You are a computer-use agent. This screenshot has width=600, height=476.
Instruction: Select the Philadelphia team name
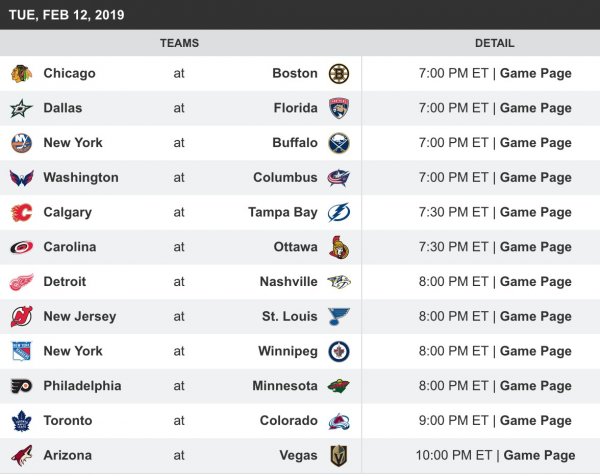(x=82, y=386)
